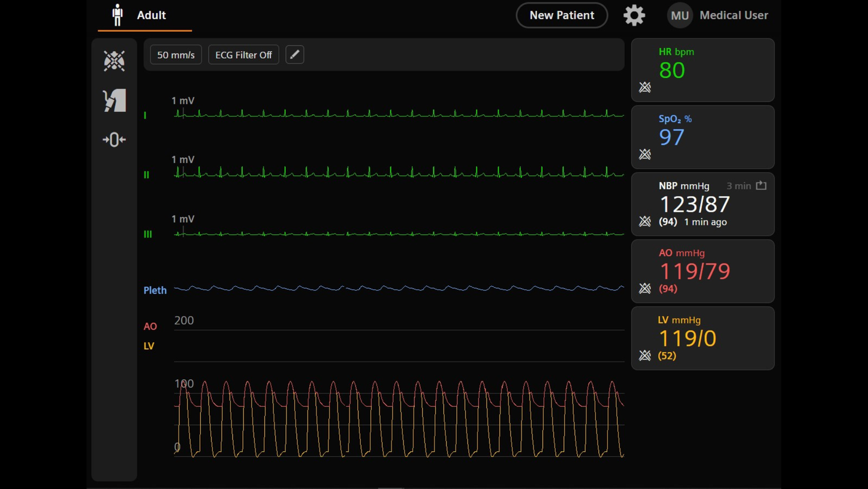Open the NBP reading 123/87
Viewport: 868px width, 489px height.
click(x=695, y=205)
